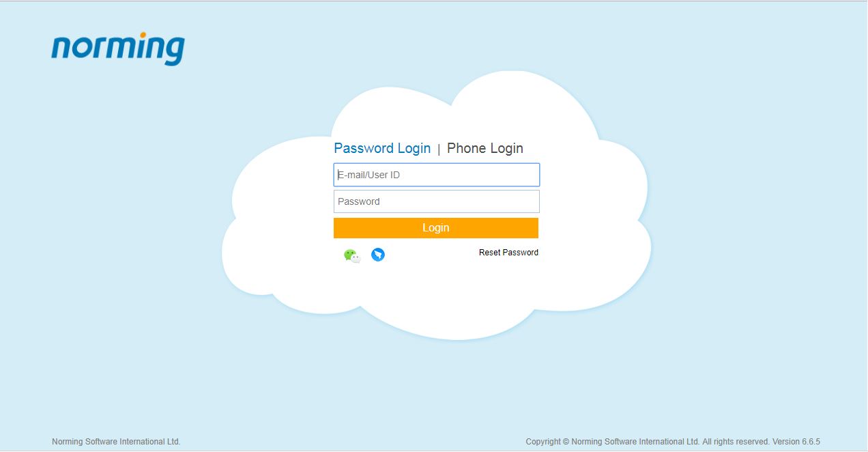The height and width of the screenshot is (452, 868).
Task: Click the orange dot in the Norming logo
Action: coord(143,36)
